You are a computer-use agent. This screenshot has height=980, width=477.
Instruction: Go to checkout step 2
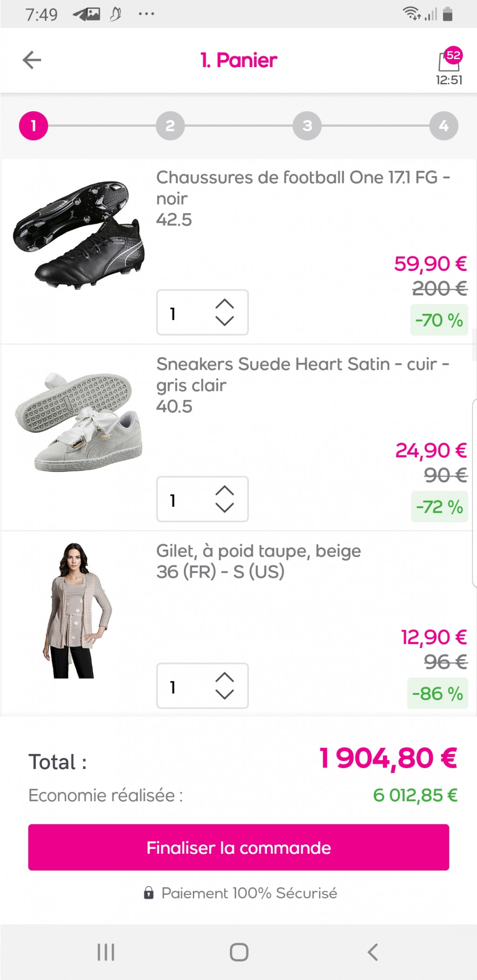(x=170, y=126)
